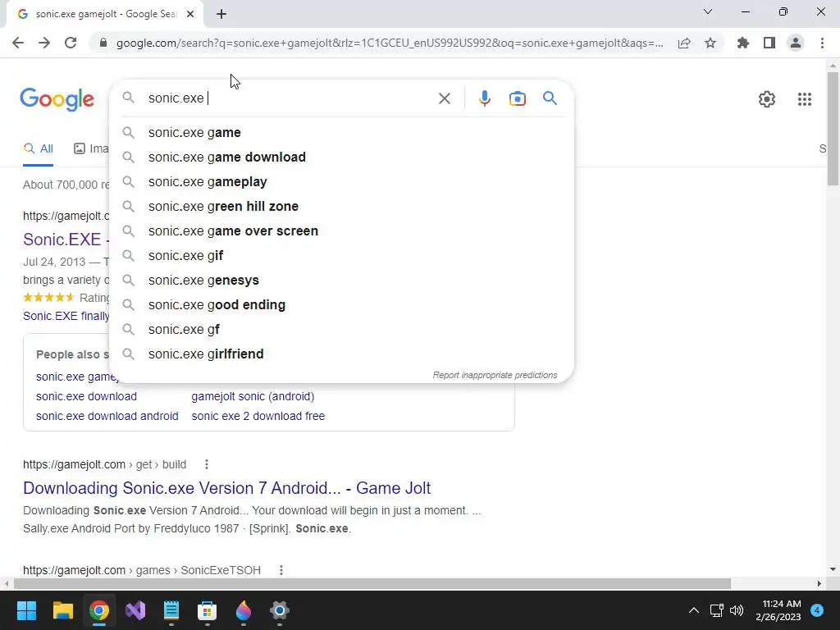Open the tab search chevron
The height and width of the screenshot is (630, 840).
click(708, 11)
